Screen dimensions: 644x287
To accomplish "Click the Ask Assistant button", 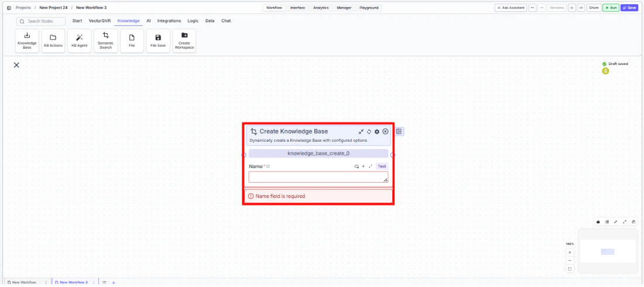I will [511, 8].
